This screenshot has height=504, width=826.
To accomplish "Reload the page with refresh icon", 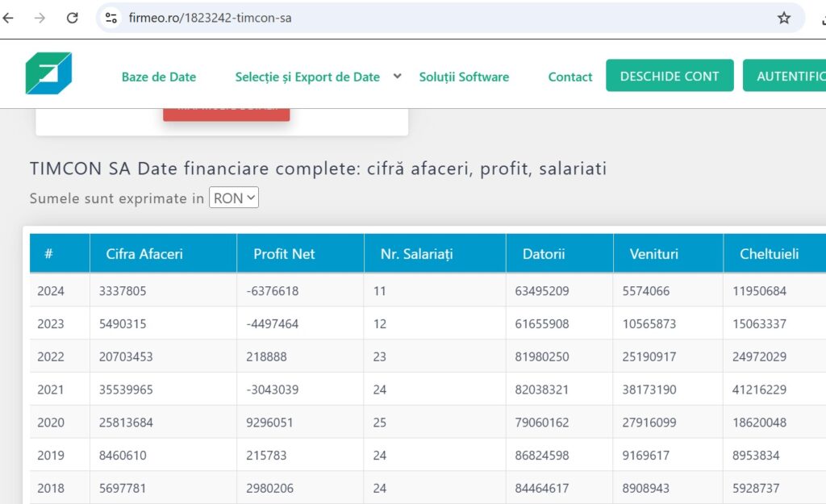I will (73, 18).
